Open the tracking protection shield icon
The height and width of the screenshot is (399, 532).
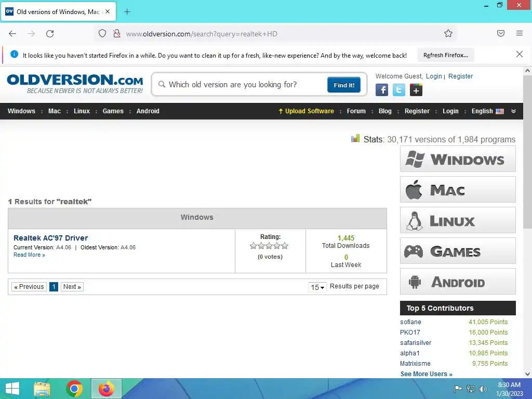click(102, 33)
